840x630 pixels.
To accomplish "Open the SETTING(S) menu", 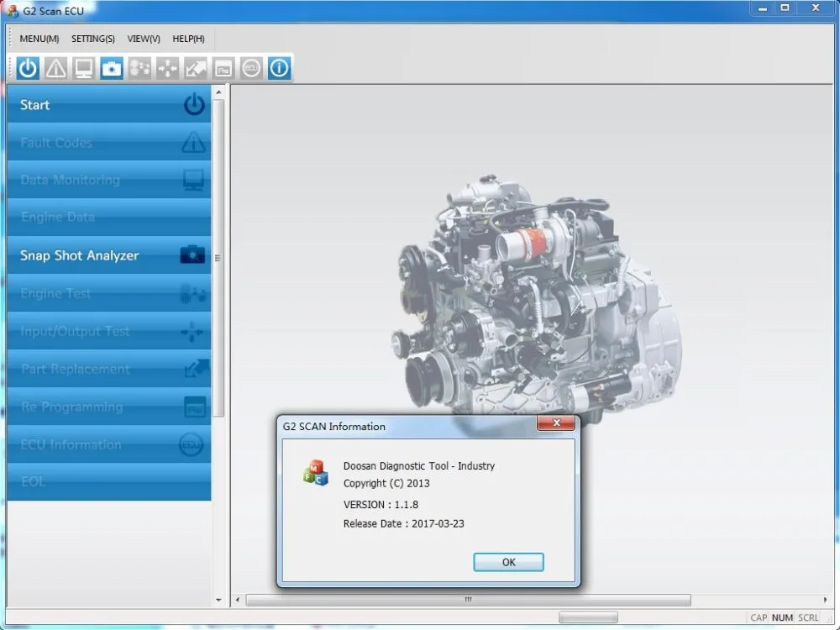I will coord(93,39).
